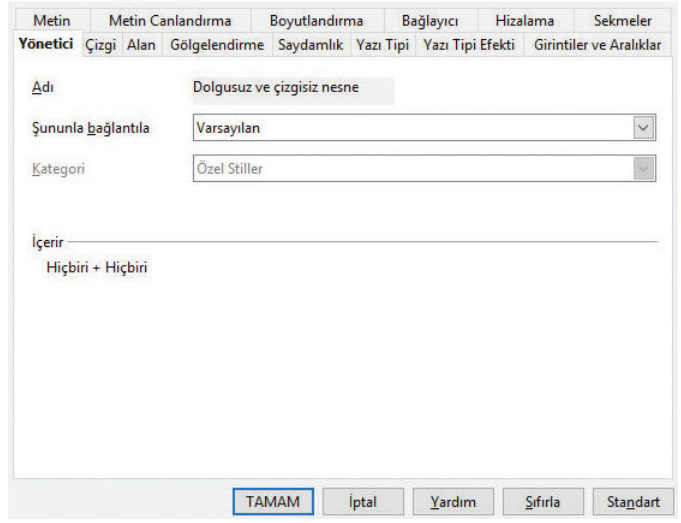The image size is (681, 523).
Task: Switch to the Metin tab
Action: (x=52, y=21)
